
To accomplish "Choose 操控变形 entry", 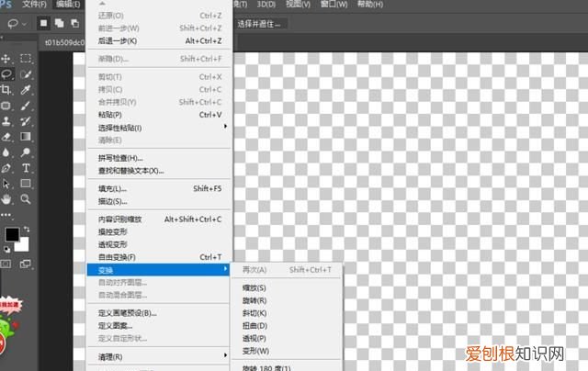I will coord(159,232).
